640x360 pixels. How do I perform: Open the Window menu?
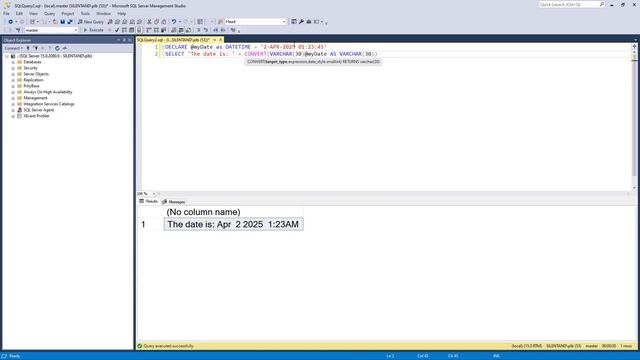pos(103,13)
